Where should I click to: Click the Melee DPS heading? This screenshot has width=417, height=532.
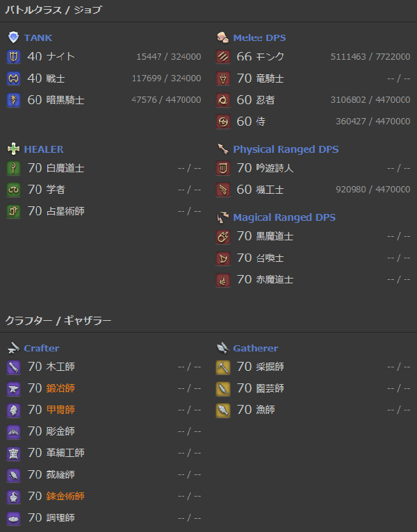pos(259,38)
